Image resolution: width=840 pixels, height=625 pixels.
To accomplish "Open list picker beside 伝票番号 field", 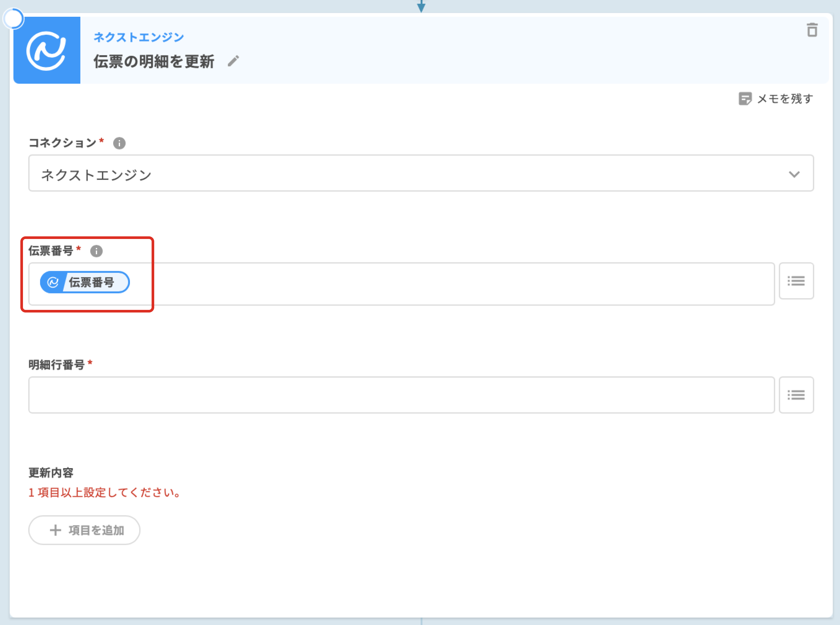I will (x=796, y=281).
